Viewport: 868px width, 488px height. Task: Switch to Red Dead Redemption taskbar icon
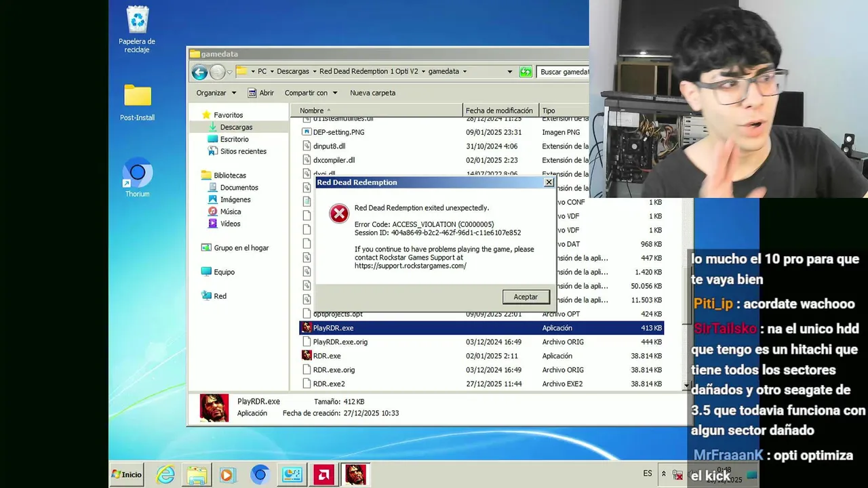click(355, 474)
